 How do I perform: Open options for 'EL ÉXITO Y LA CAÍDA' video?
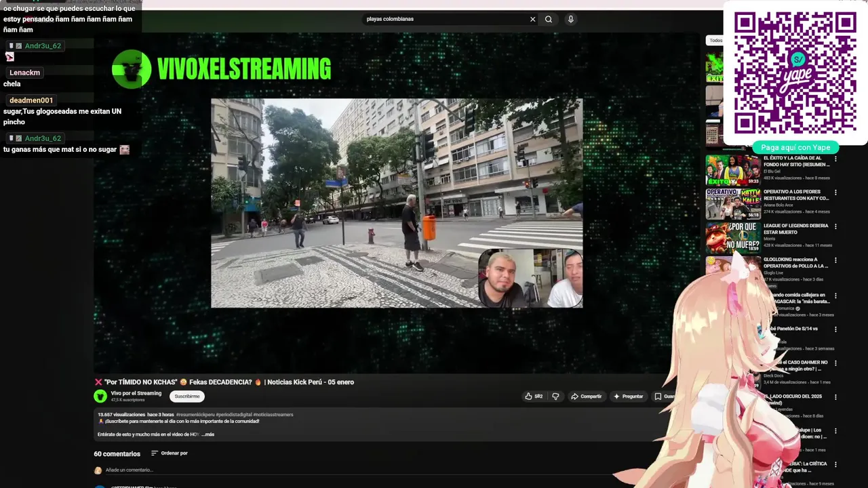pyautogui.click(x=835, y=159)
